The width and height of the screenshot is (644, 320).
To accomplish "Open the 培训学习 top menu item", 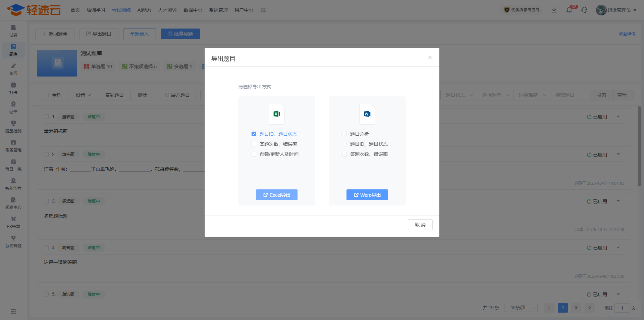I will coord(96,10).
